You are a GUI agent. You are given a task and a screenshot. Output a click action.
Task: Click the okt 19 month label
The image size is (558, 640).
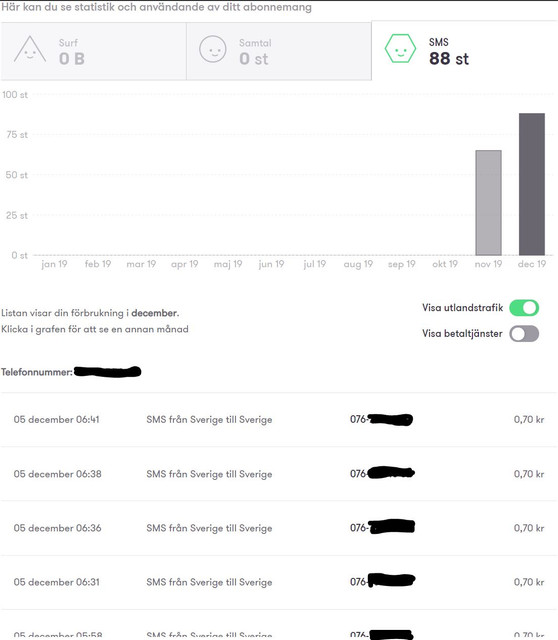point(445,264)
